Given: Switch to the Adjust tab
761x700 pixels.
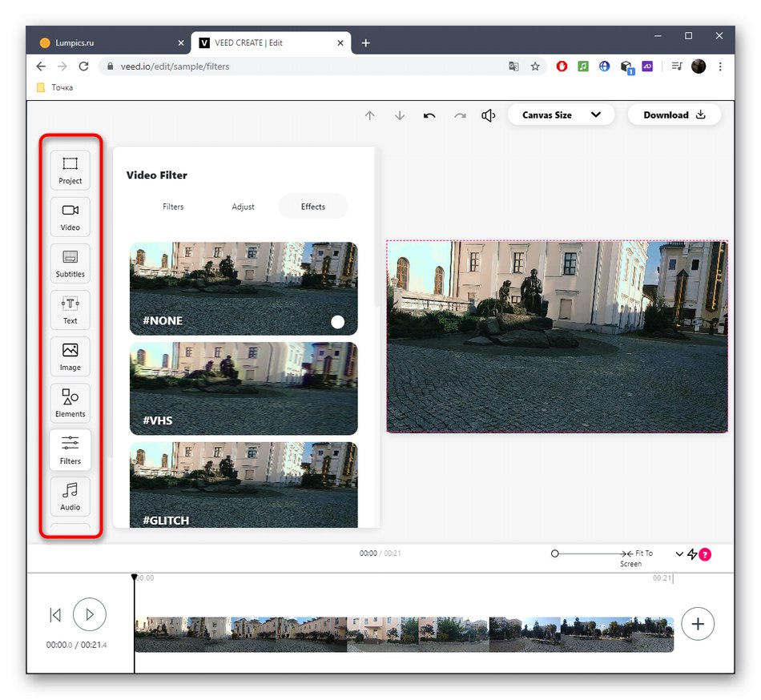Looking at the screenshot, I should (243, 207).
